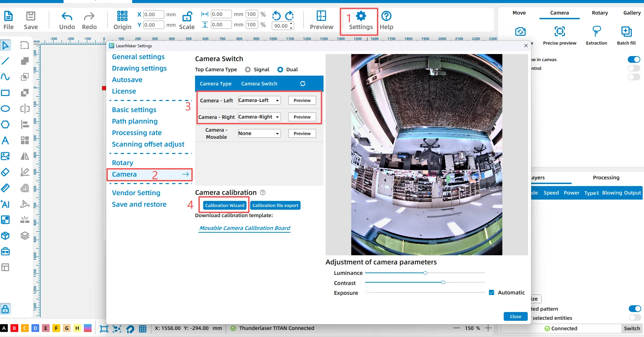The height and width of the screenshot is (337, 644).
Task: Click the Origin grid icon
Action: [x=122, y=16]
